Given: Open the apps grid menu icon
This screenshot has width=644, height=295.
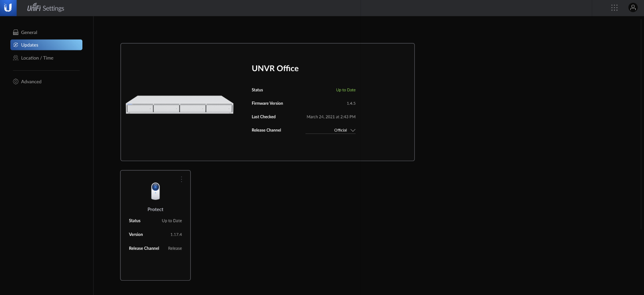Looking at the screenshot, I should pos(614,8).
